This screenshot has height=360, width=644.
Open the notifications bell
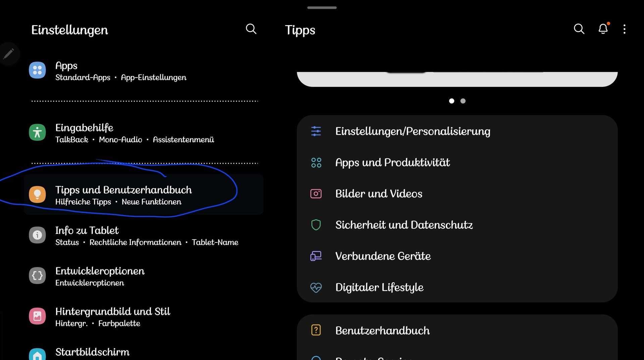[x=603, y=29]
